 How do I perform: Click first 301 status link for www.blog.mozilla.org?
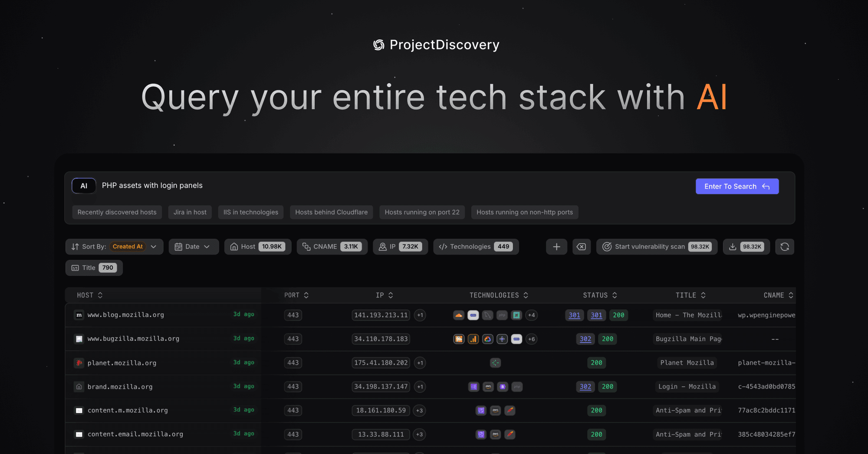click(x=574, y=315)
